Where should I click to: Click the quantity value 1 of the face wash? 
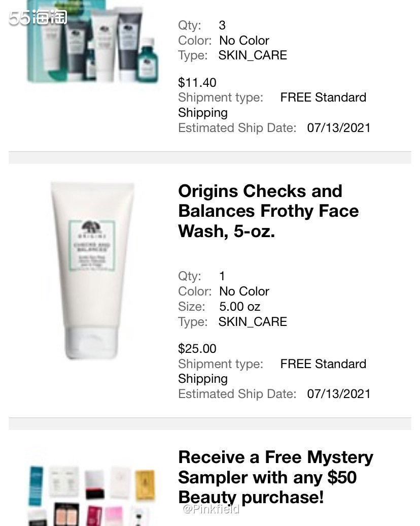222,276
